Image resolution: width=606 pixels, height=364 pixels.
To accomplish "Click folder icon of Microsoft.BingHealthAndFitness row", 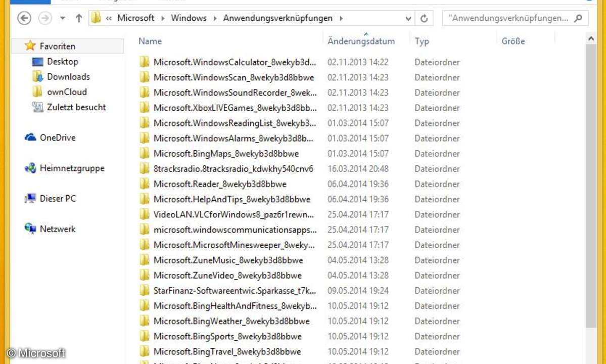I will coord(144,306).
